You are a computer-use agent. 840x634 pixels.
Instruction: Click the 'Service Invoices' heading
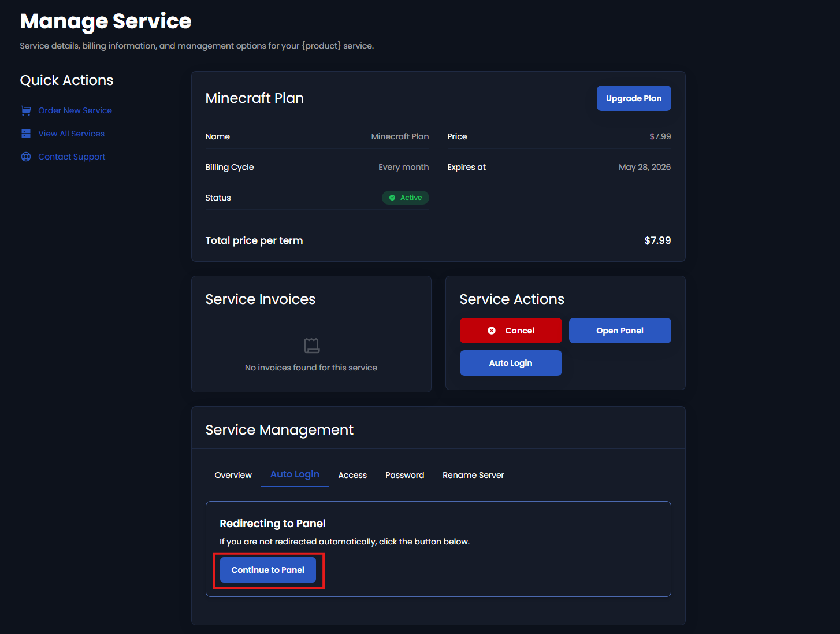pos(261,299)
